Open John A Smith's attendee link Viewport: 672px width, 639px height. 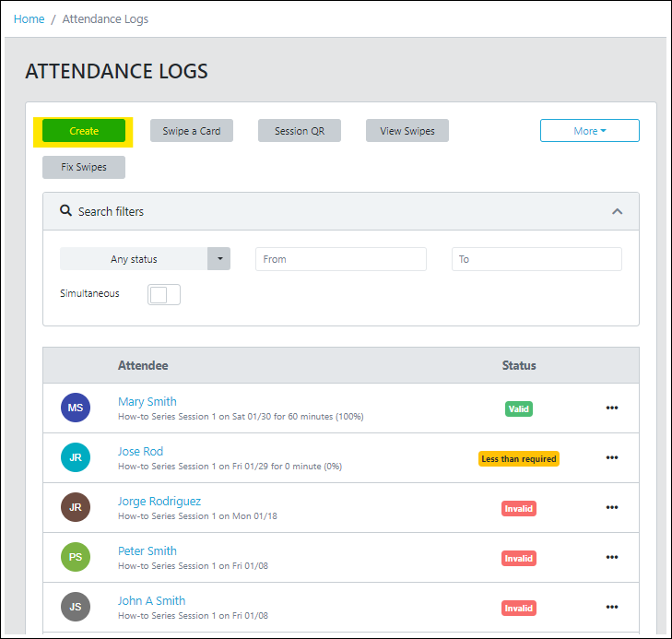[152, 600]
